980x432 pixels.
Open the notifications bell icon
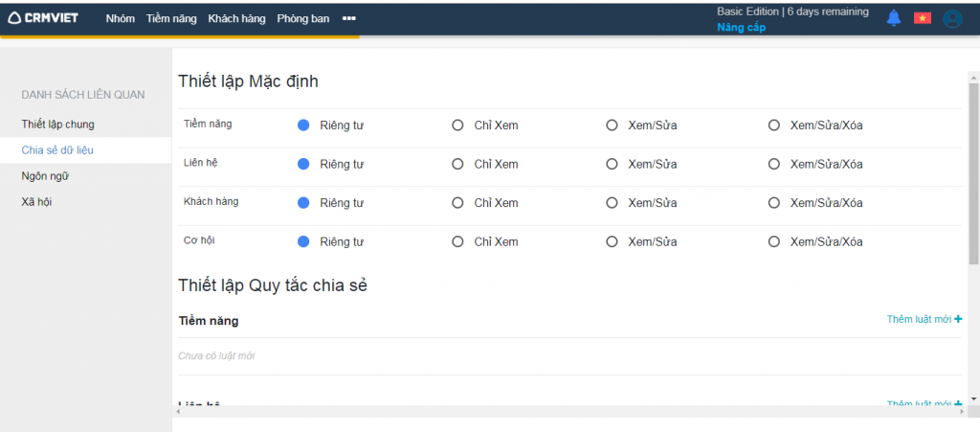[x=893, y=18]
